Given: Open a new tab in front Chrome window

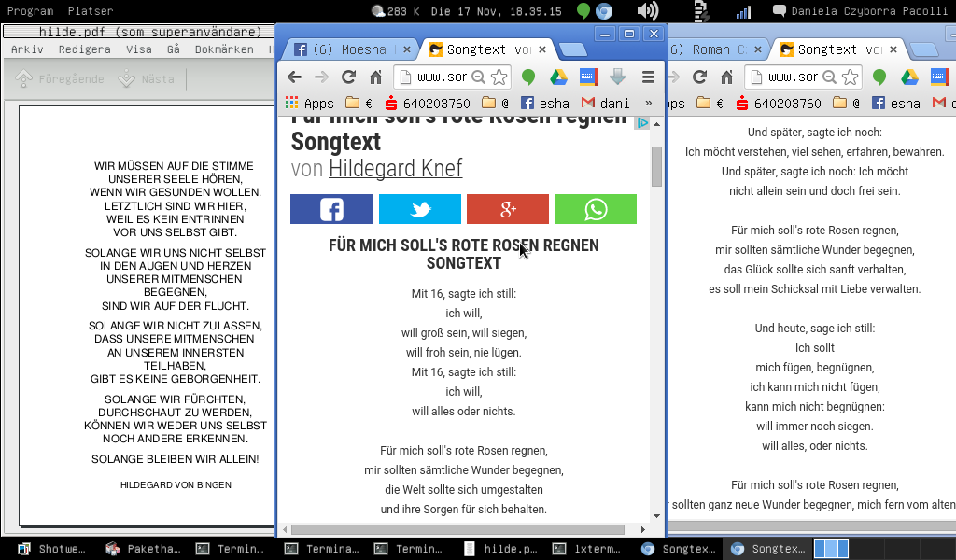Looking at the screenshot, I should (x=572, y=49).
